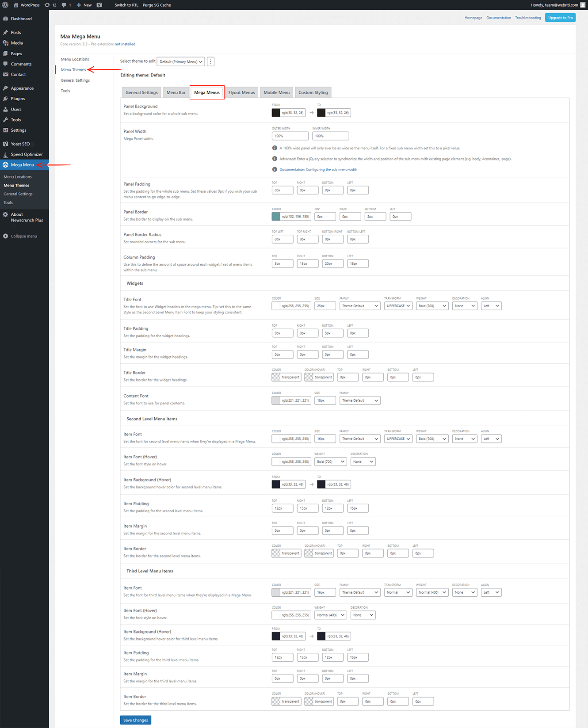Open Media icon in sidebar
The width and height of the screenshot is (588, 728).
click(x=5, y=43)
